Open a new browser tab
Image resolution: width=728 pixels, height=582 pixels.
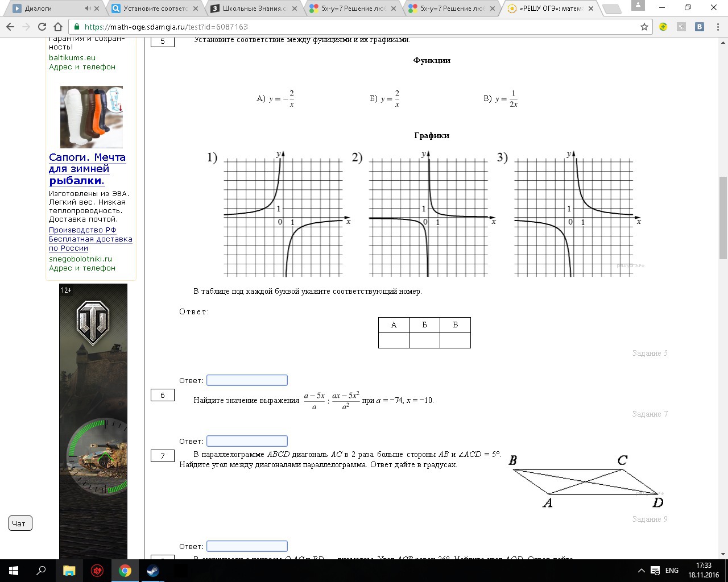[611, 9]
